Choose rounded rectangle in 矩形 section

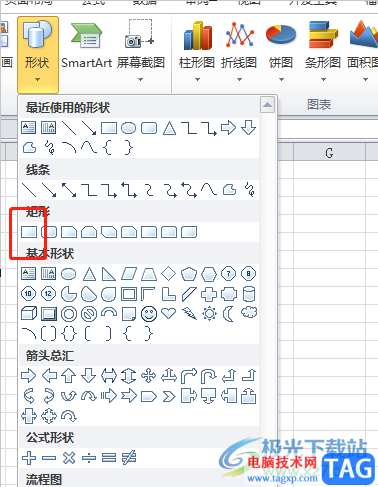[49, 232]
